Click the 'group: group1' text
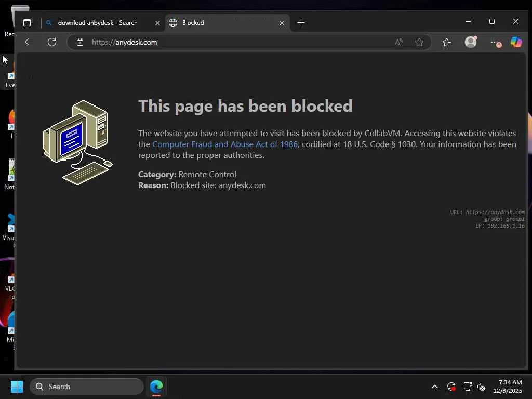The height and width of the screenshot is (399, 532). coord(504,219)
